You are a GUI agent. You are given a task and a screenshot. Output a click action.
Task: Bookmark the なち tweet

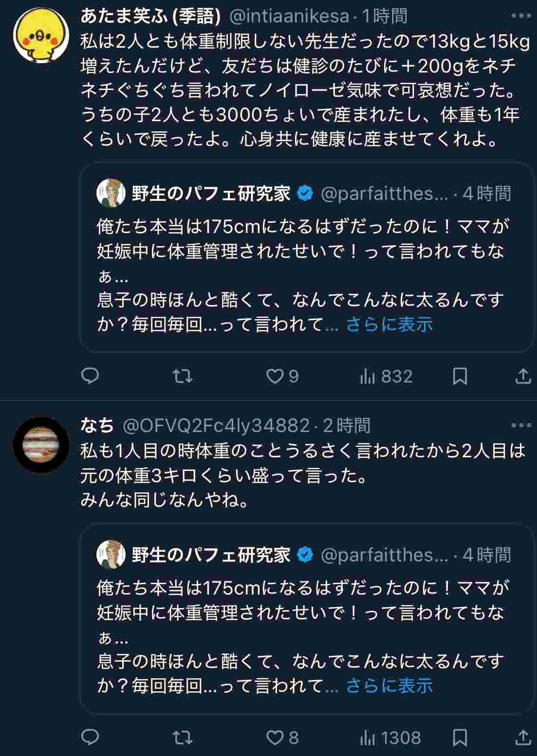(x=460, y=738)
